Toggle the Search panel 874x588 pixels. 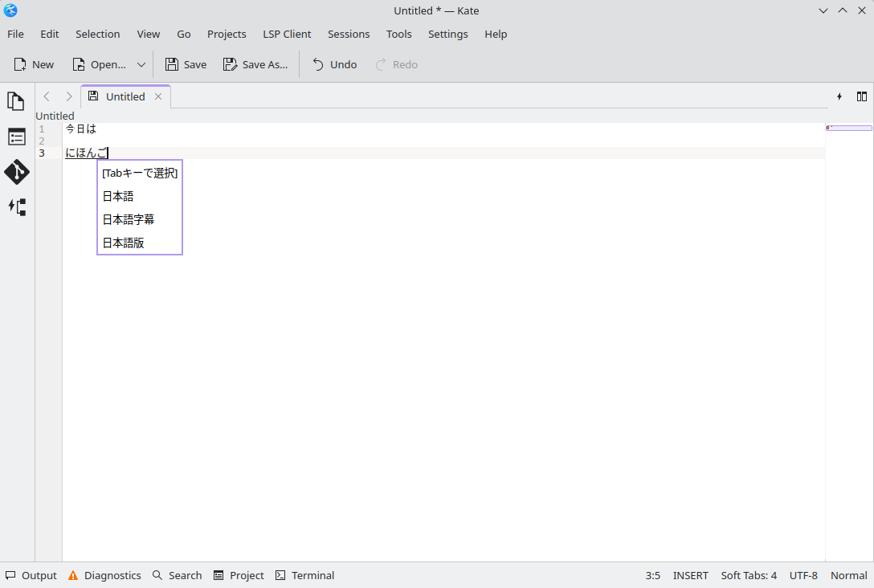point(178,575)
